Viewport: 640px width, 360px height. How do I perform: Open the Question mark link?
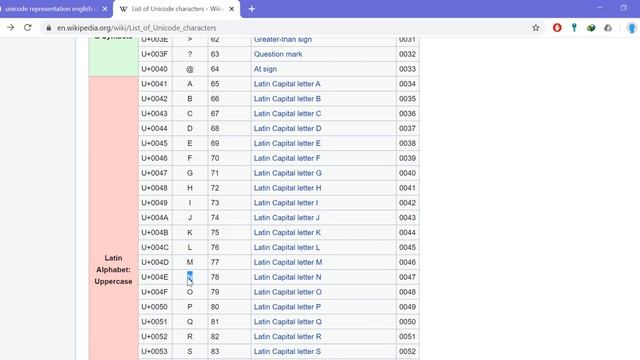tap(278, 54)
